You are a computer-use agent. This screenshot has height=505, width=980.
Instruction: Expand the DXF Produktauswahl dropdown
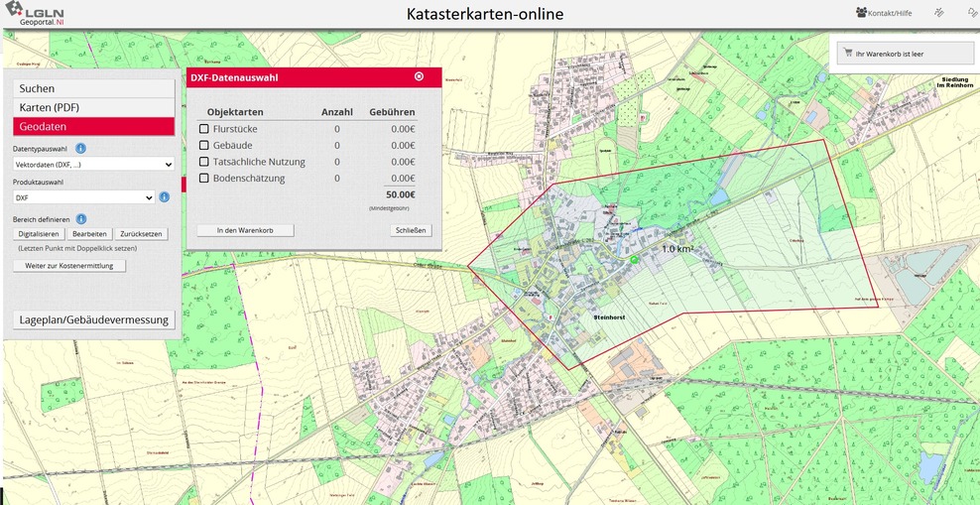tap(84, 197)
